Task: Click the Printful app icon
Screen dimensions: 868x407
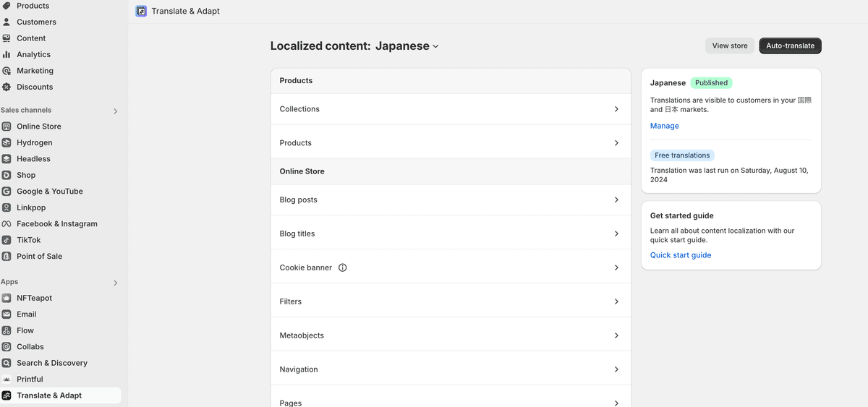Action: point(7,380)
